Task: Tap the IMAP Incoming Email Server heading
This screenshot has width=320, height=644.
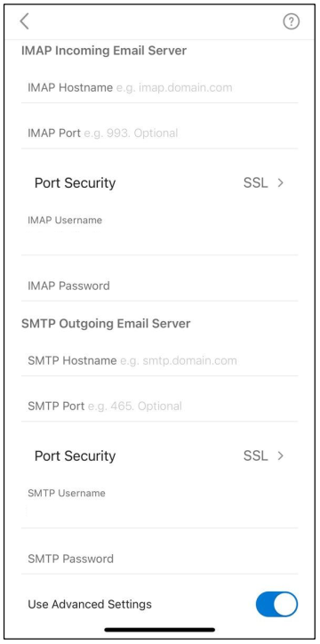Action: [104, 51]
